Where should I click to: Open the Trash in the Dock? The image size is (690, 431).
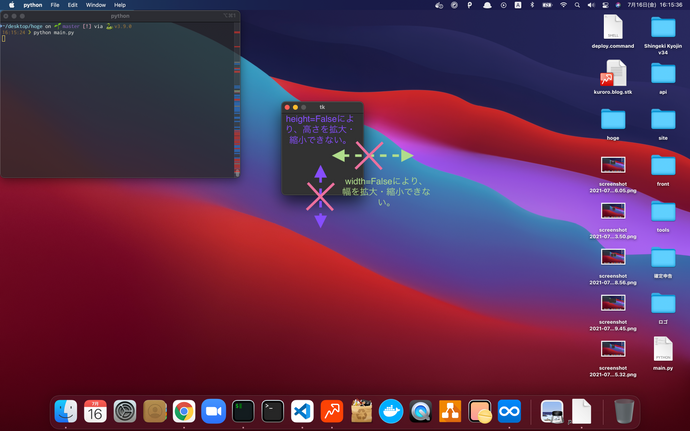(x=624, y=411)
